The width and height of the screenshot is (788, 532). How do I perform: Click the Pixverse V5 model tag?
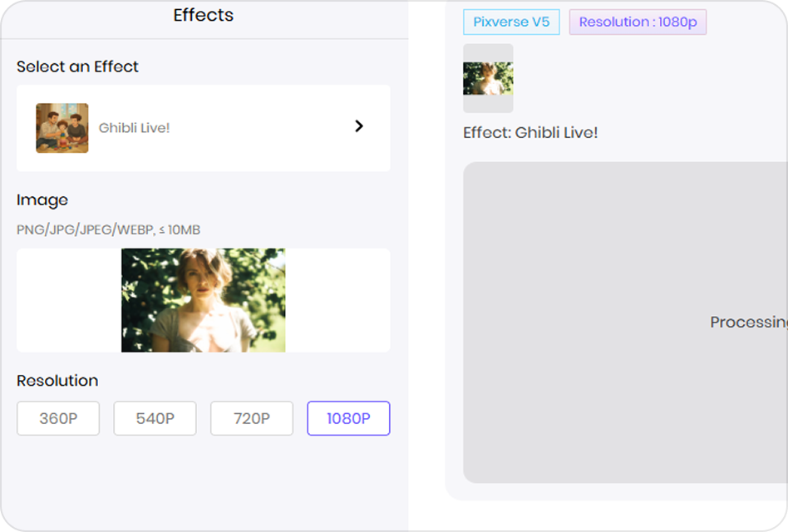[511, 22]
